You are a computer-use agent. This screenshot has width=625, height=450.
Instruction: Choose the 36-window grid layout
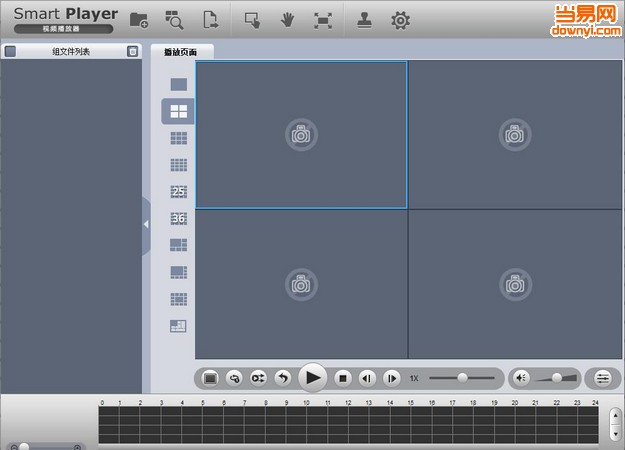(178, 219)
